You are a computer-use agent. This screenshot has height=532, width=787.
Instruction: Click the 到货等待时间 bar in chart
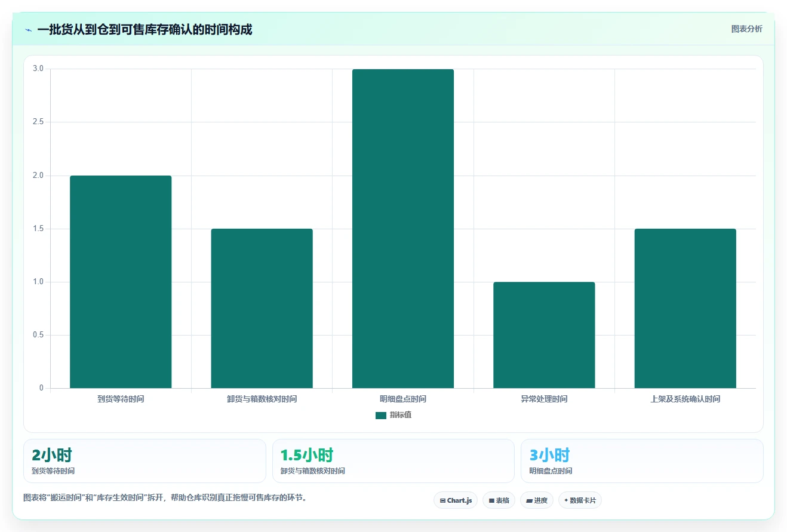(x=121, y=282)
